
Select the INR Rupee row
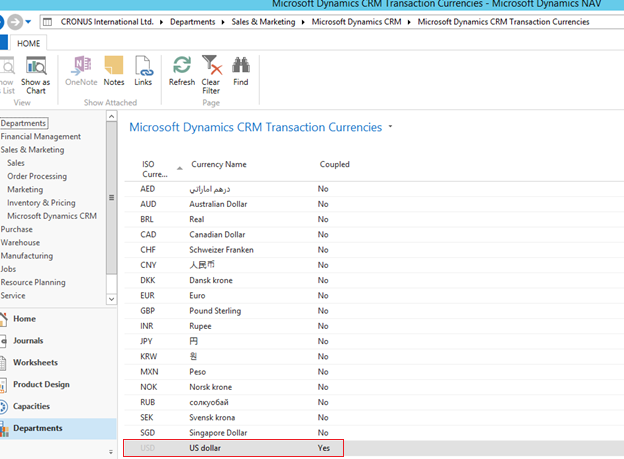coord(374,326)
